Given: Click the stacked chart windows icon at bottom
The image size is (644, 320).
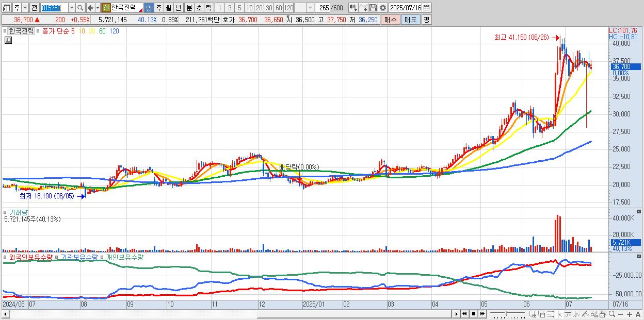Looking at the screenshot, I should point(602,314).
